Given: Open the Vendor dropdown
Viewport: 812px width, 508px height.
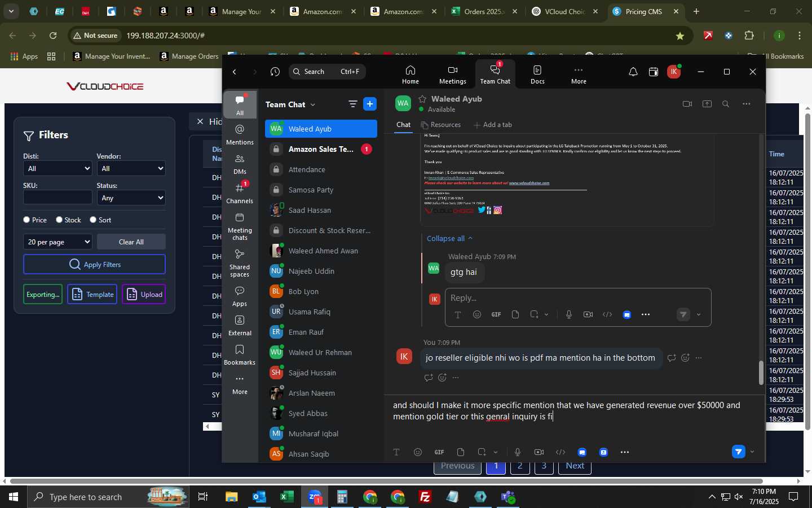Looking at the screenshot, I should 131,168.
